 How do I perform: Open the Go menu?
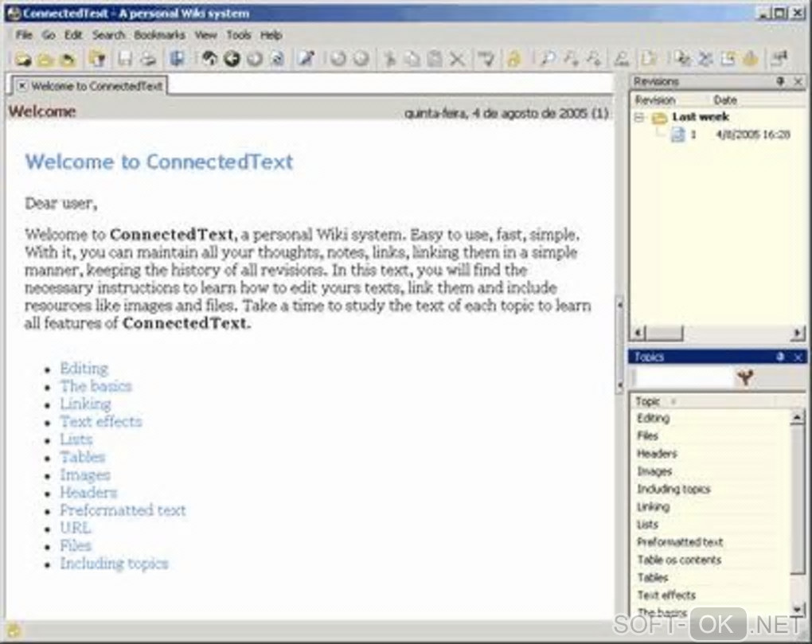[x=49, y=35]
